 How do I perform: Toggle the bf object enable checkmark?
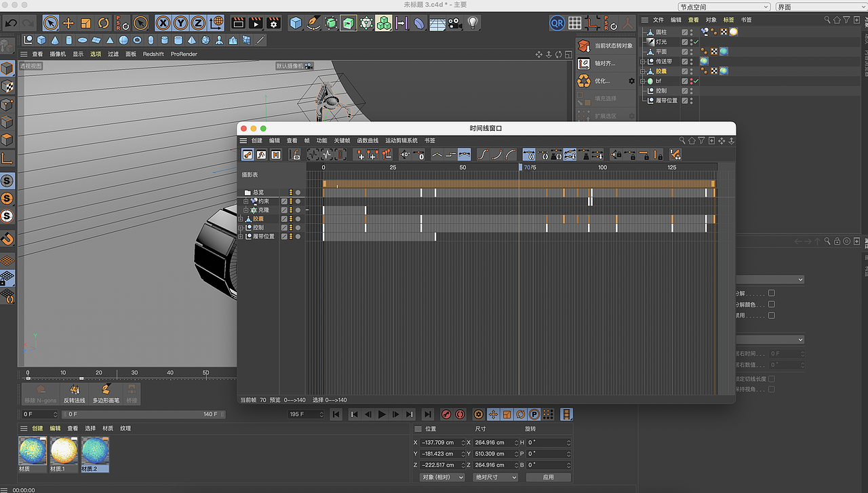[696, 81]
